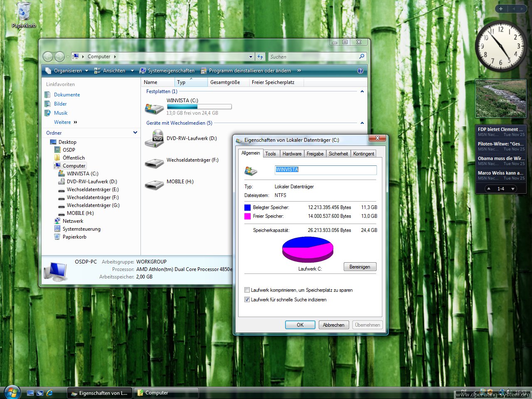
Task: Open the Ansichten dropdown arrow
Action: point(132,71)
